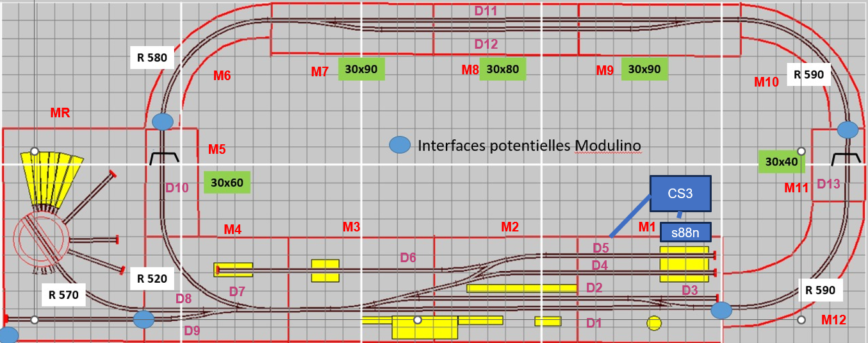
Task: Click the R 570 radius label
Action: coord(63,295)
